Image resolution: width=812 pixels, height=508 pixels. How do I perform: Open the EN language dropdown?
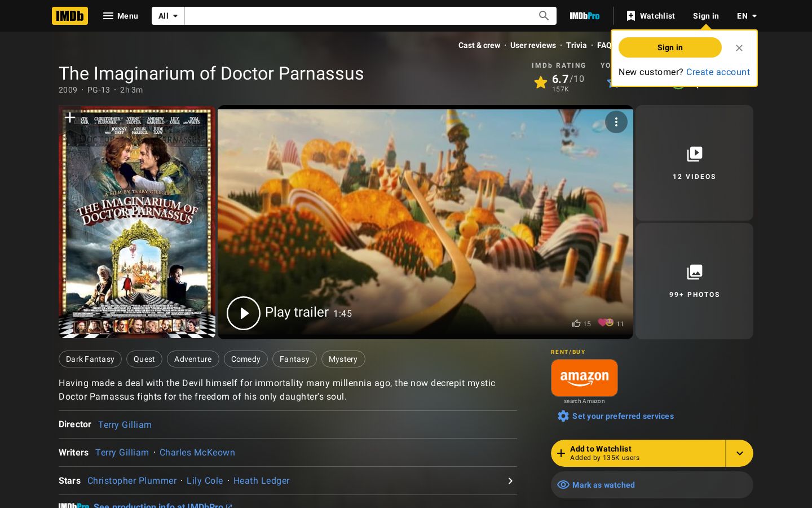[x=747, y=16]
